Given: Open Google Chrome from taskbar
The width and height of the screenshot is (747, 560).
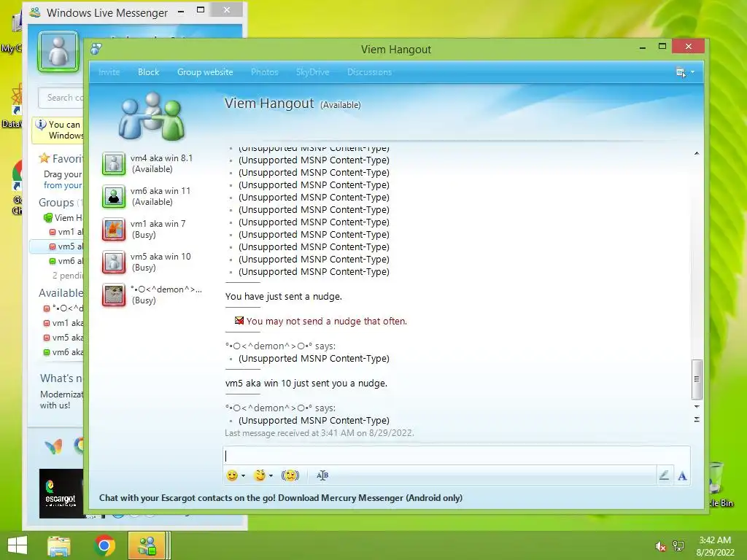Looking at the screenshot, I should click(x=105, y=545).
